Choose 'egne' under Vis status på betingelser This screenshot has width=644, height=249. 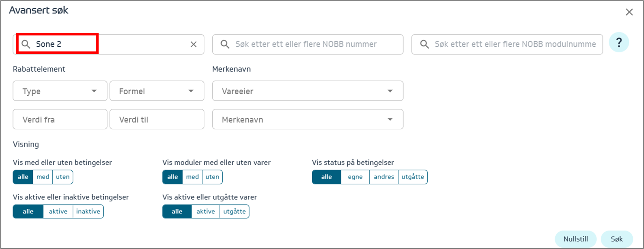click(x=355, y=177)
